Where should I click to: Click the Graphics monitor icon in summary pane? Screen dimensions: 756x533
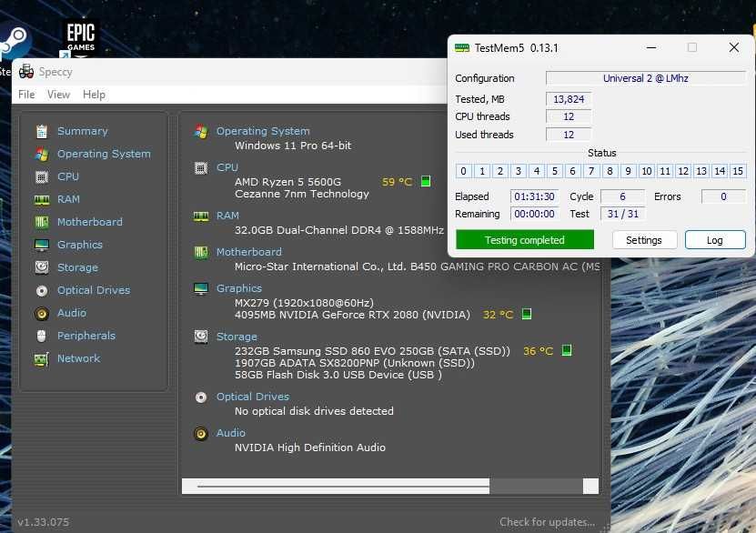point(201,288)
